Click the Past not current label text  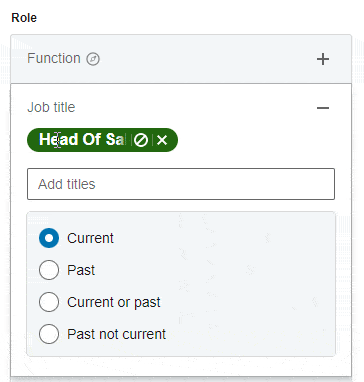click(116, 334)
